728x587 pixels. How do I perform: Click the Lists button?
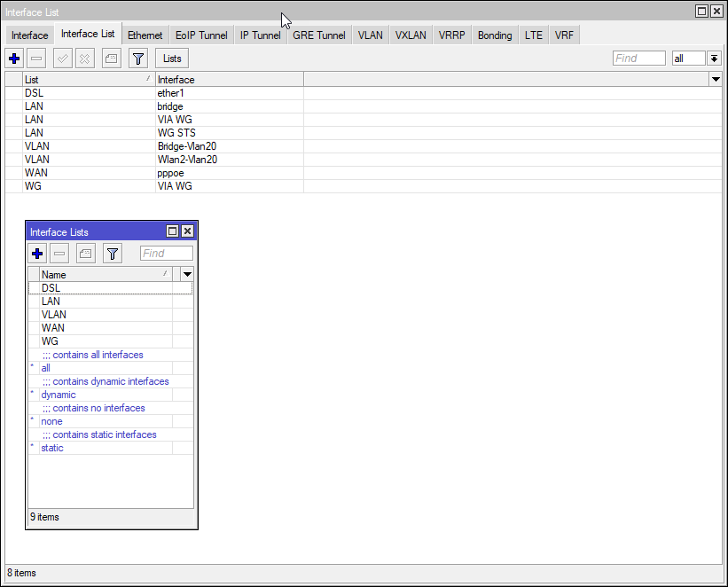point(172,59)
